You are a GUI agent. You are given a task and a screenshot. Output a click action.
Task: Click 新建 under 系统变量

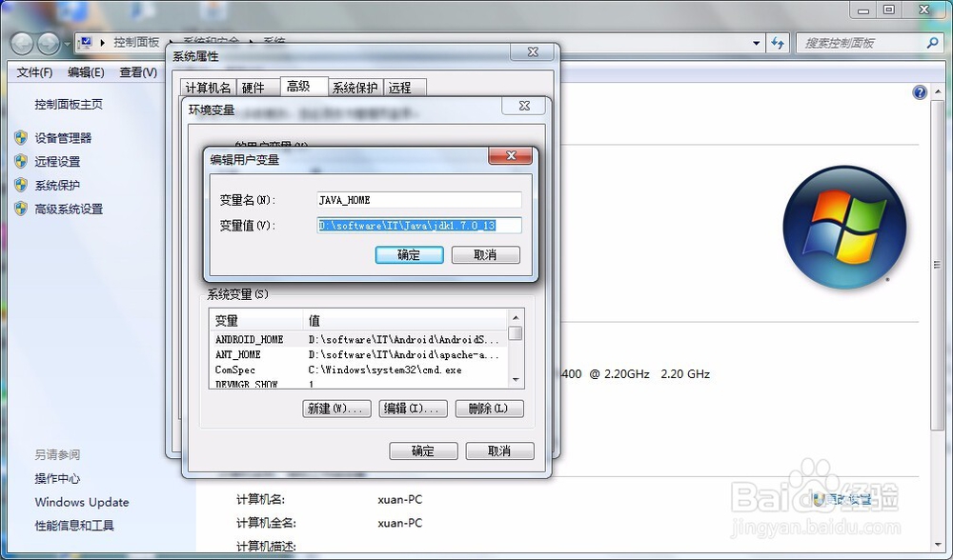pyautogui.click(x=336, y=408)
